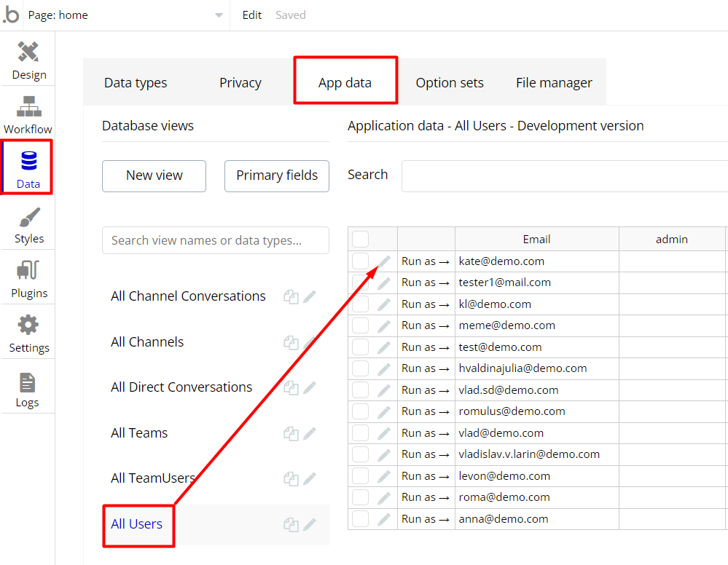This screenshot has width=728, height=565.
Task: Click the edit pencil for kate@demo.com row
Action: 384,261
